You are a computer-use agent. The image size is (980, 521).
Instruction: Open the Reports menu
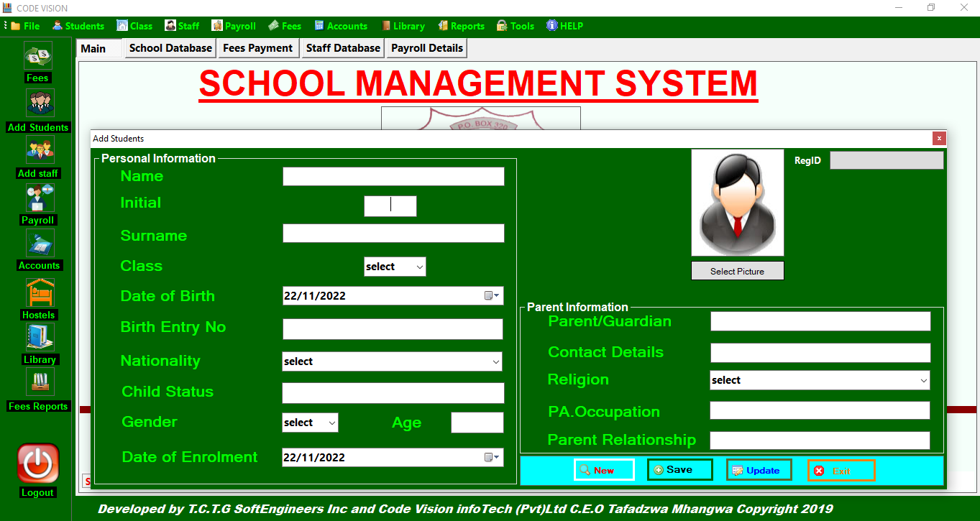click(461, 26)
